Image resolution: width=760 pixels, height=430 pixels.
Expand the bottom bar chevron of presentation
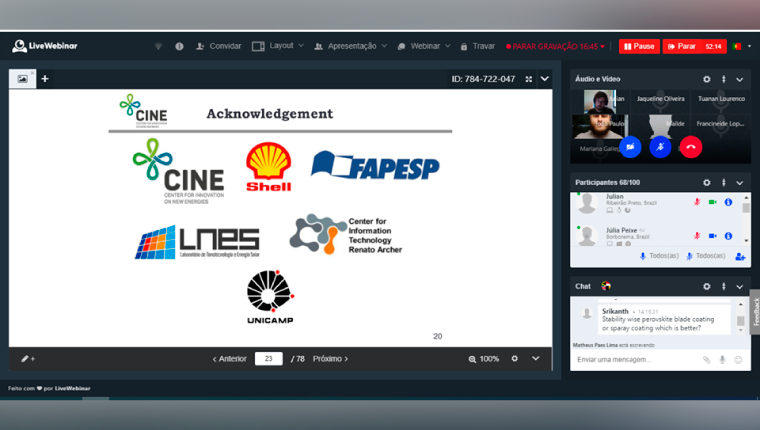click(536, 358)
